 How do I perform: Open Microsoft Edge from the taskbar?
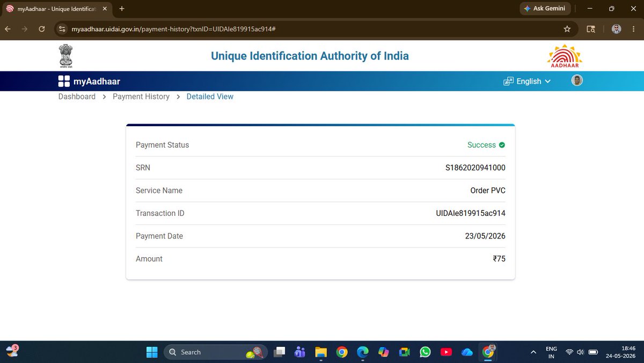coord(363,352)
